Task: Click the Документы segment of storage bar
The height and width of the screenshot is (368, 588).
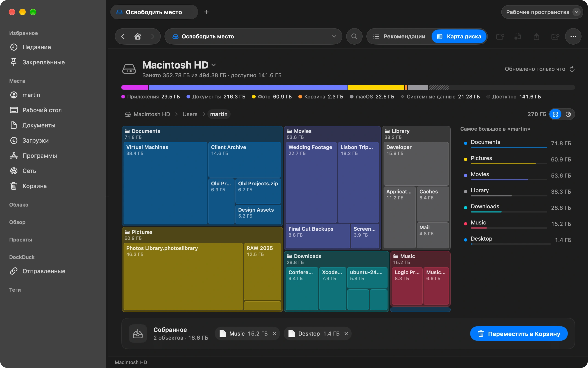Action: tap(248, 87)
